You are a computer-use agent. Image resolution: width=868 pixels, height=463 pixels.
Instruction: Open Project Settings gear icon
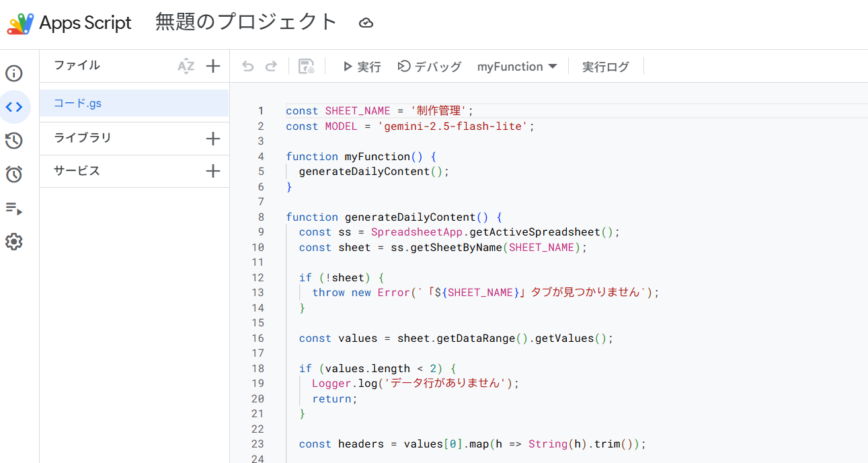click(x=14, y=242)
